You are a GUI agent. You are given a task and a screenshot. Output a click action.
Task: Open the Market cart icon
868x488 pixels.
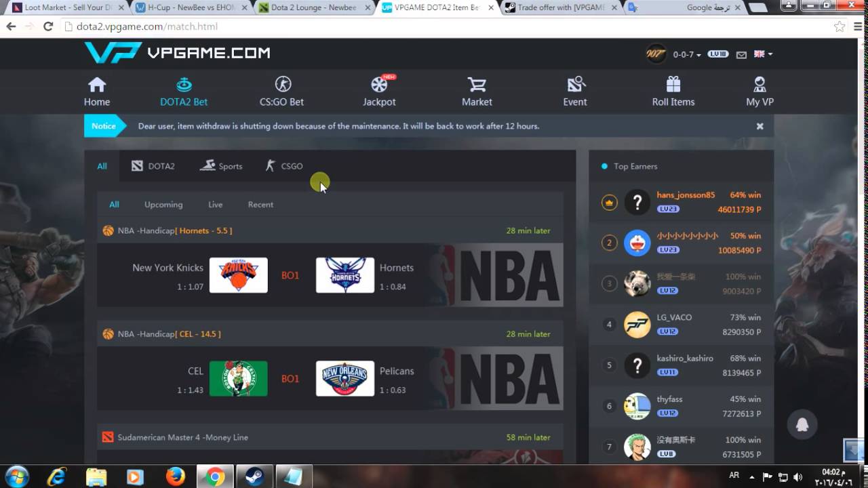tap(477, 85)
